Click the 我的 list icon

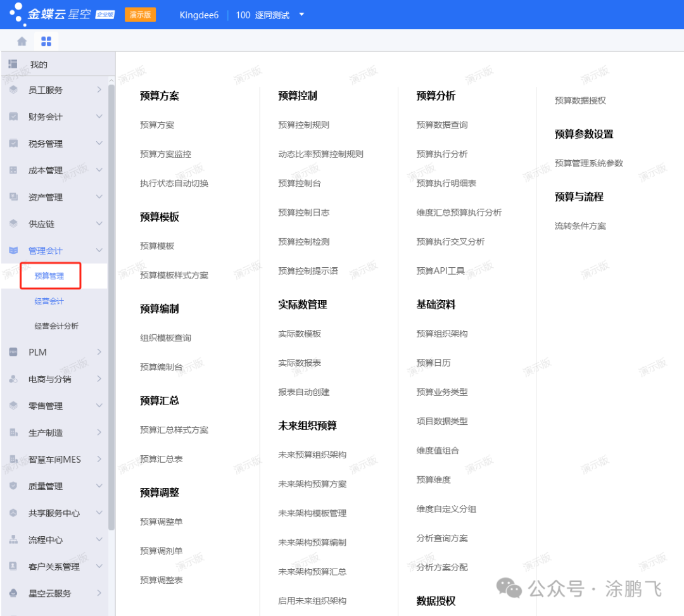tap(13, 64)
